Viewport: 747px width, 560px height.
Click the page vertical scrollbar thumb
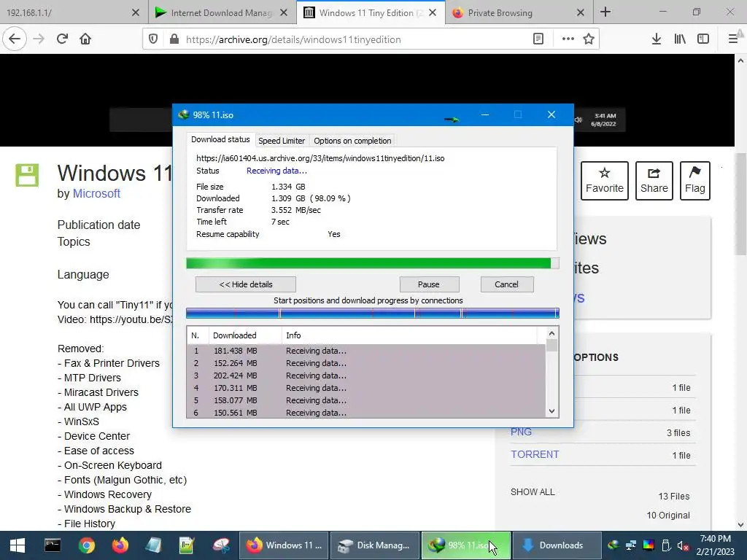(740, 204)
